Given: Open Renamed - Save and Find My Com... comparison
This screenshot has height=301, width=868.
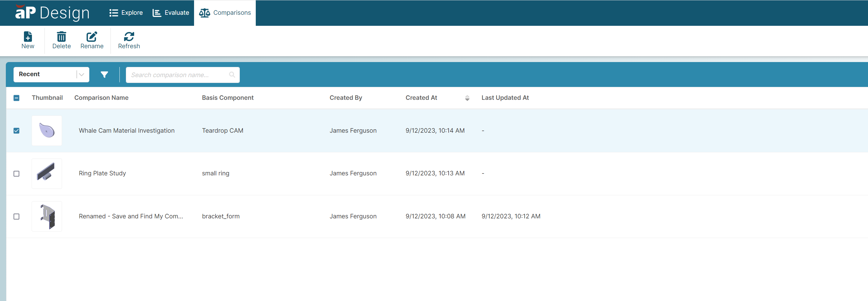Looking at the screenshot, I should 131,217.
